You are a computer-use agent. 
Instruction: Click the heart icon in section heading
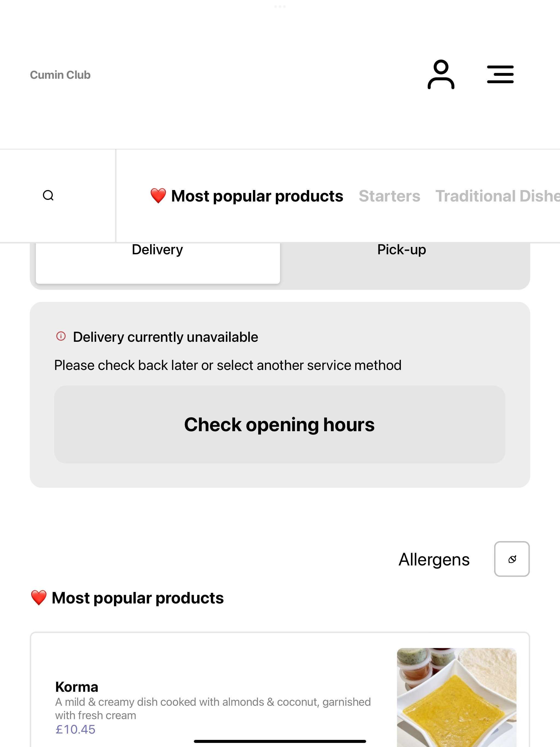39,598
